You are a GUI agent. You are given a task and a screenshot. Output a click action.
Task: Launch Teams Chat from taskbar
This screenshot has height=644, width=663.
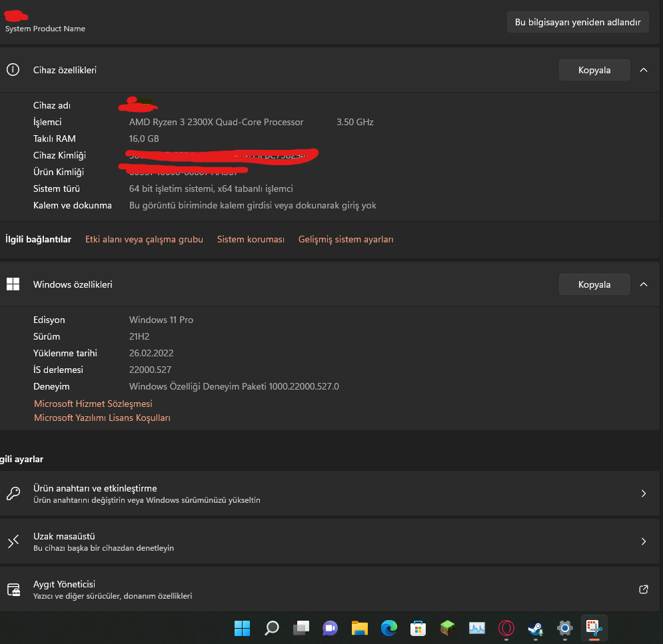click(x=331, y=628)
